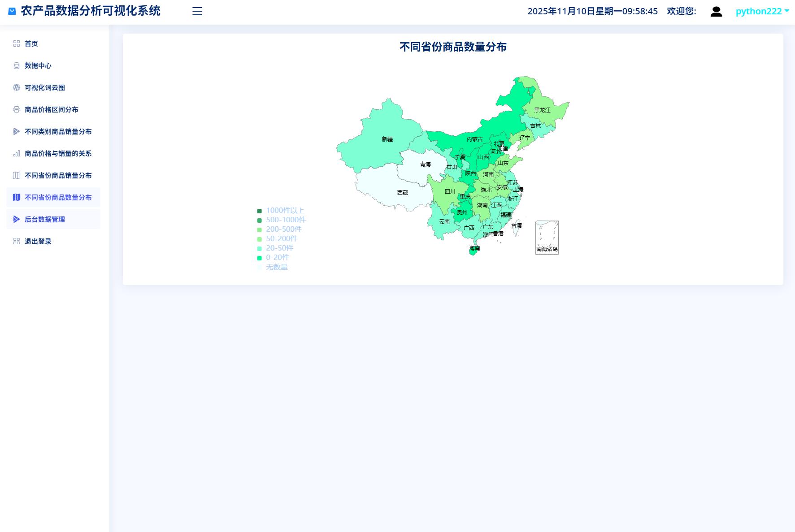Toggle the hamburger sidebar menu icon
795x532 pixels.
[x=197, y=11]
